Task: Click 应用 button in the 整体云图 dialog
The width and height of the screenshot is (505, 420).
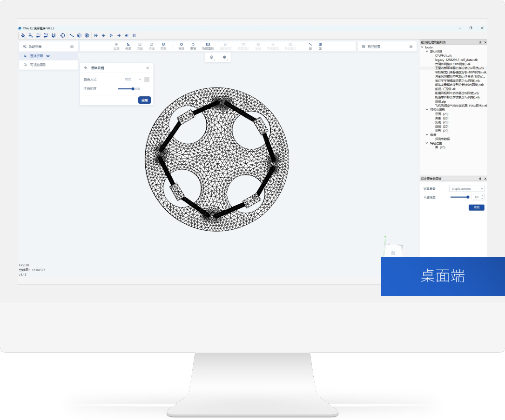Action: (x=144, y=100)
